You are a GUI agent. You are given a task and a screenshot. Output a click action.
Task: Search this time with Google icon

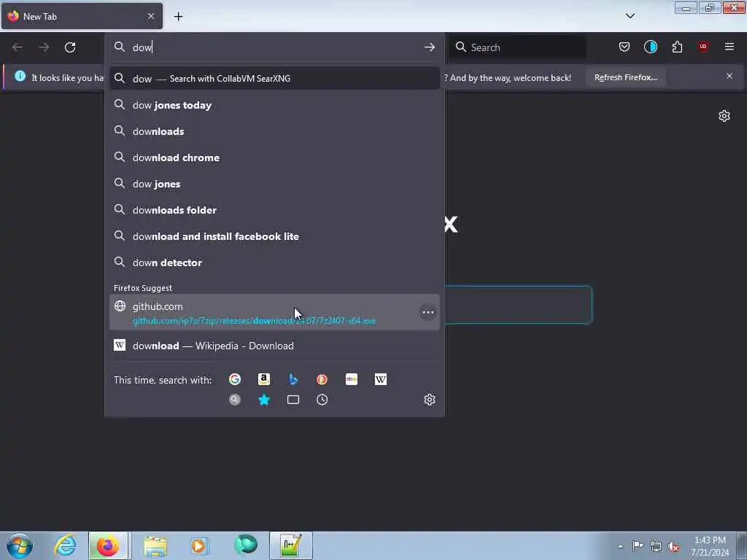[235, 379]
